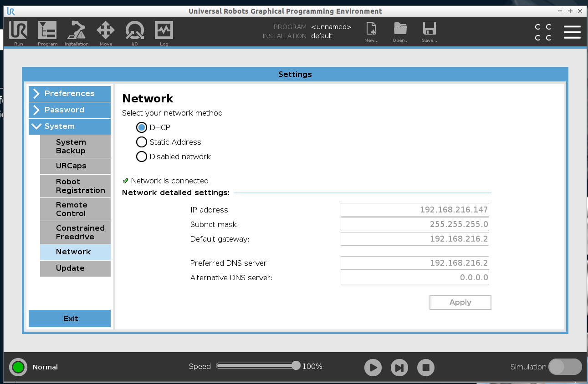
Task: Open the Run tab icon
Action: pyautogui.click(x=18, y=33)
